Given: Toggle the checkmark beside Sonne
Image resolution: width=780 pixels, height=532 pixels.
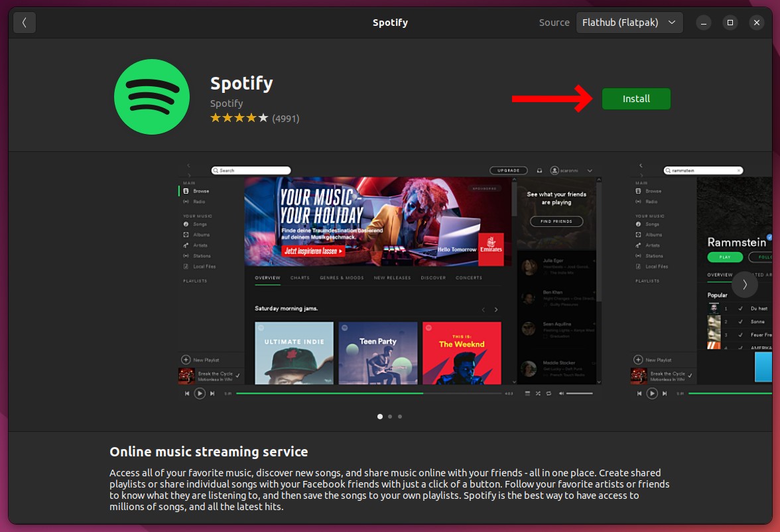Looking at the screenshot, I should click(740, 322).
